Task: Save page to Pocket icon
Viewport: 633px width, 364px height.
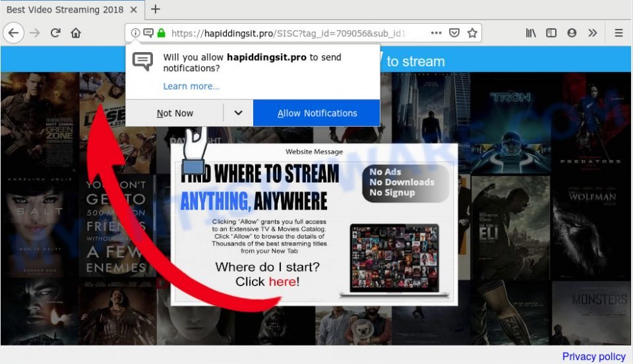Action: coord(454,33)
